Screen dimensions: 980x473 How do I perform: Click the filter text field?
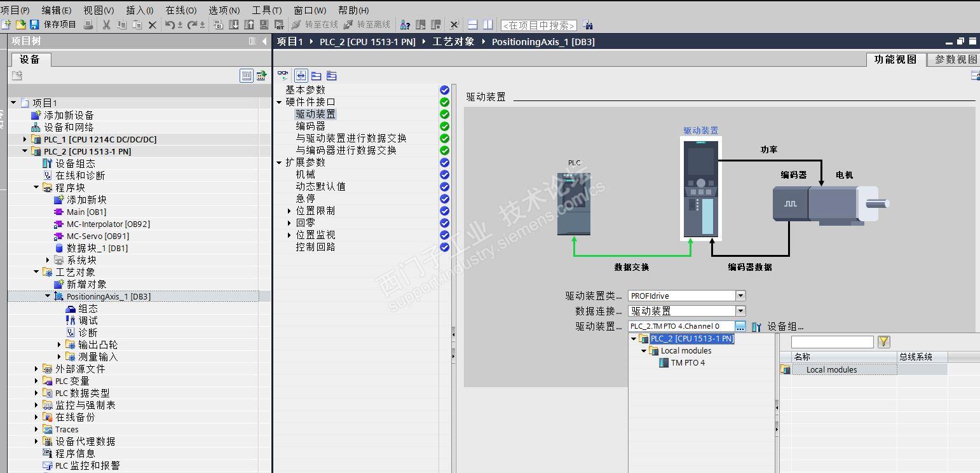832,342
